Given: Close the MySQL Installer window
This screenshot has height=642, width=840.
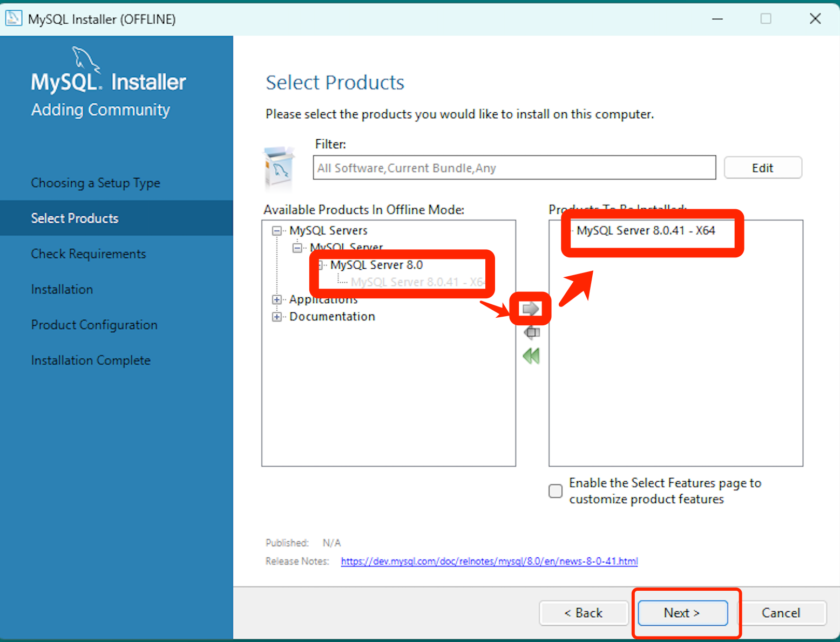Looking at the screenshot, I should (x=815, y=19).
